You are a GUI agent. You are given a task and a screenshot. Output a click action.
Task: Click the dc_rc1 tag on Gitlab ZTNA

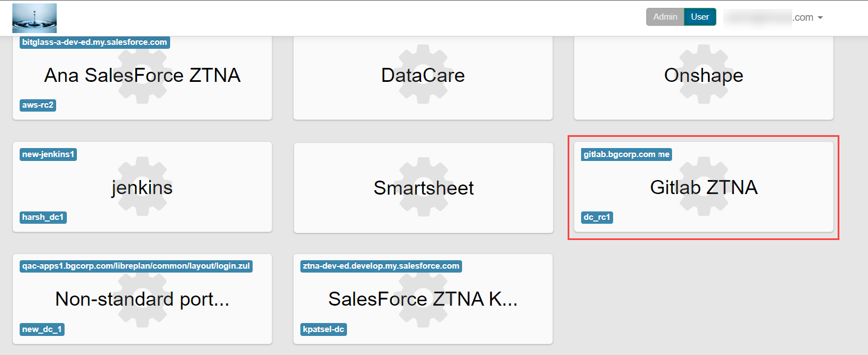(597, 218)
